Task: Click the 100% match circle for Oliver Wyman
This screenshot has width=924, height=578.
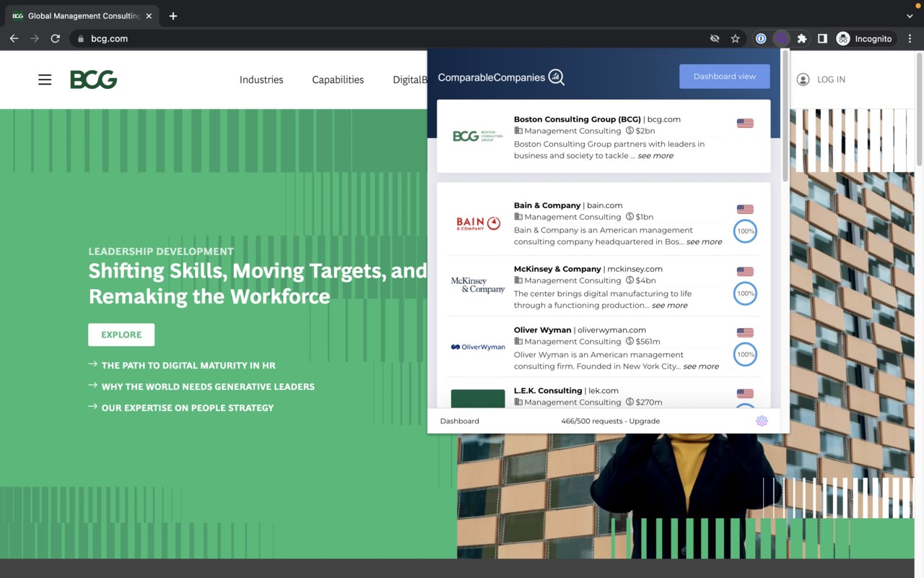Action: tap(746, 355)
